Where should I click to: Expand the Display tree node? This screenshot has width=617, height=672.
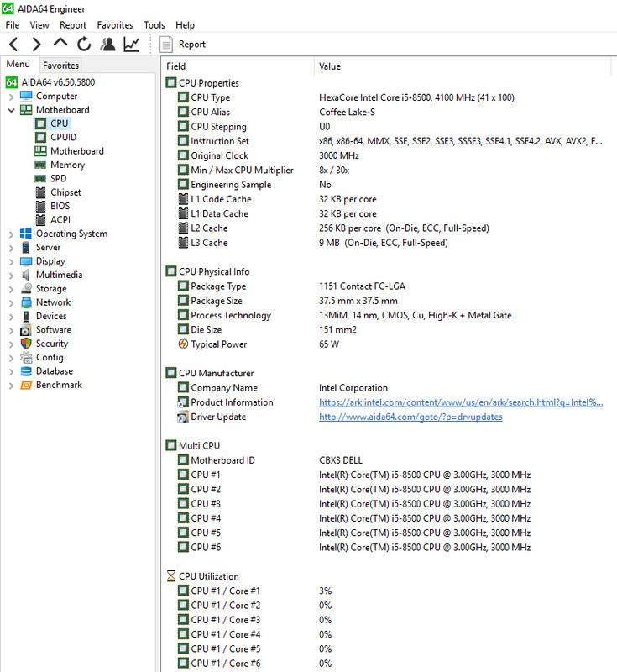pyautogui.click(x=11, y=262)
